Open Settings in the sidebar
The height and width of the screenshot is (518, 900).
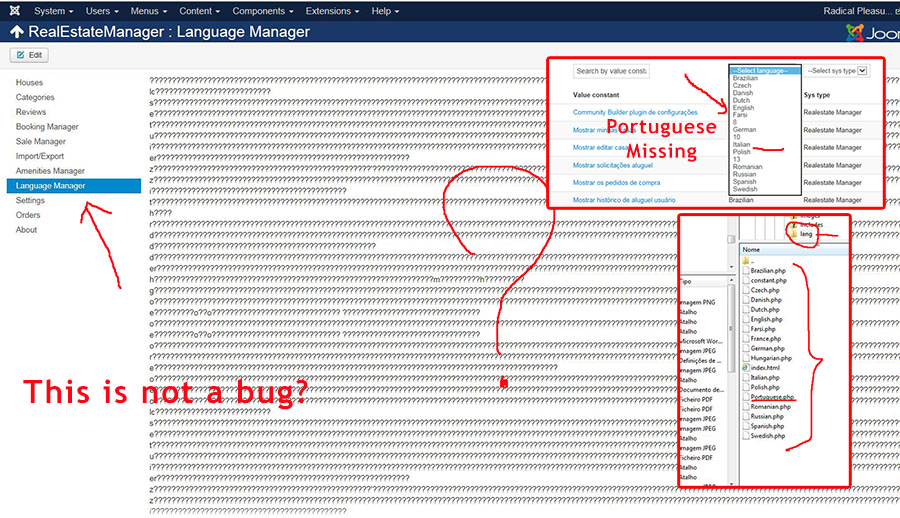click(30, 200)
